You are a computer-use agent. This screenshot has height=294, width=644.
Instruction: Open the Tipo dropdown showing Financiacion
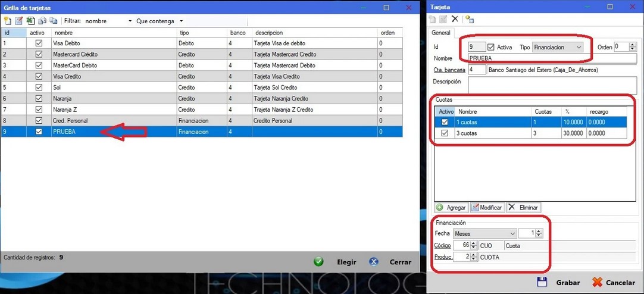click(x=579, y=47)
